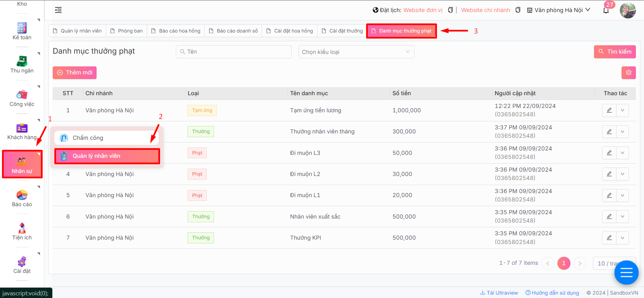Open the blue floating menu button
The height and width of the screenshot is (298, 644).
626,273
